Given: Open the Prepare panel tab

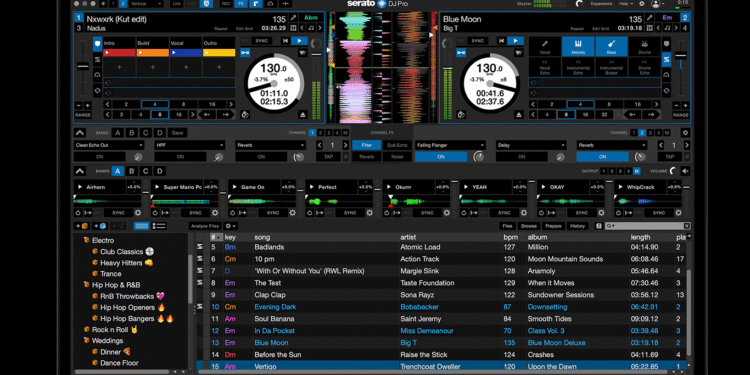Looking at the screenshot, I should 553,226.
